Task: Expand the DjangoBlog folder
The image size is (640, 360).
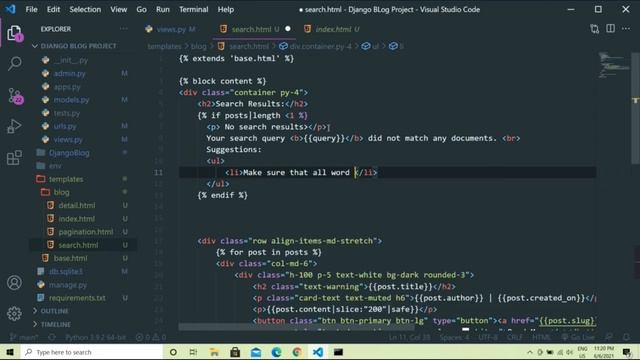Action: (69, 153)
